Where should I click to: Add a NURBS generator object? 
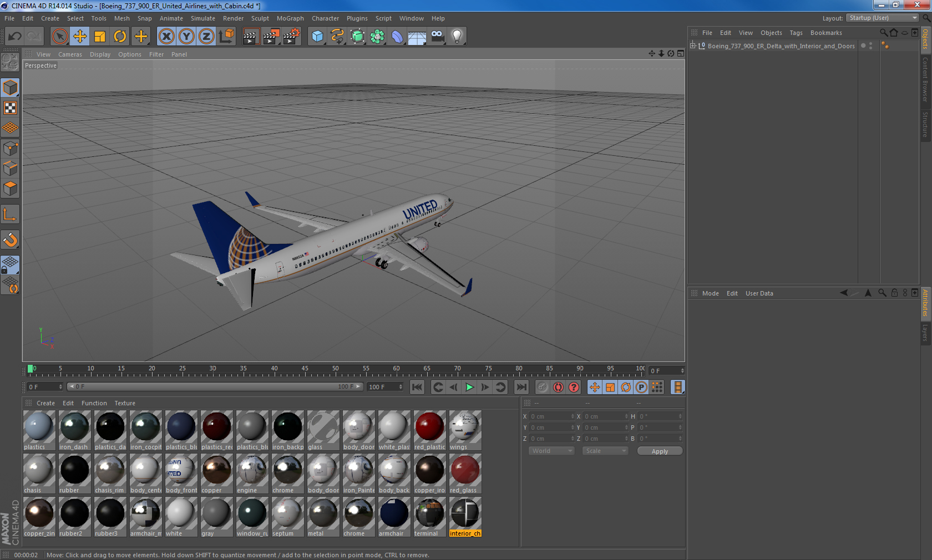(357, 37)
